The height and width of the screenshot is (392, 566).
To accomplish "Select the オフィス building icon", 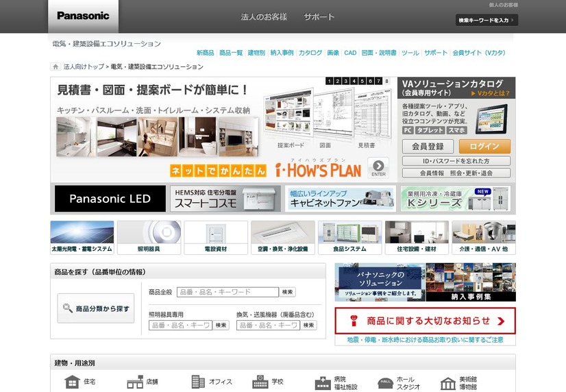I will coord(198,382).
